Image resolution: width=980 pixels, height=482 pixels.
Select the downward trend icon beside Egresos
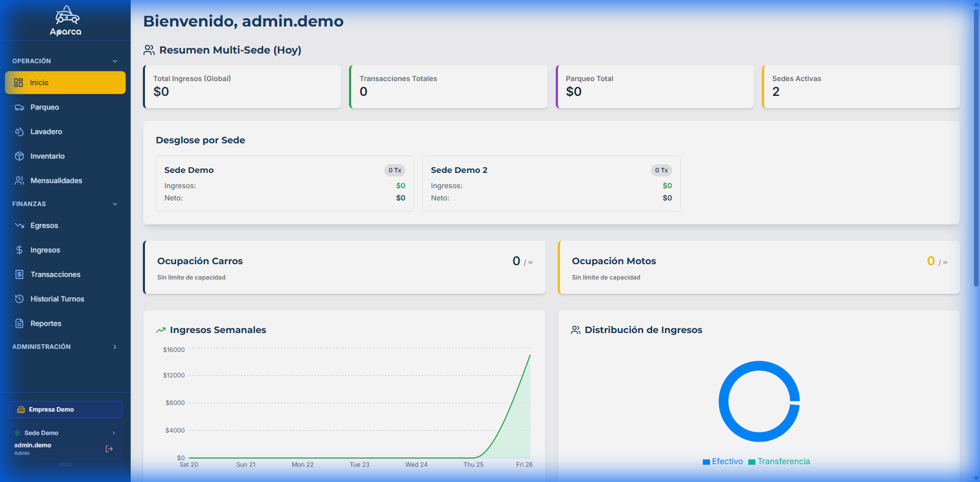click(19, 225)
